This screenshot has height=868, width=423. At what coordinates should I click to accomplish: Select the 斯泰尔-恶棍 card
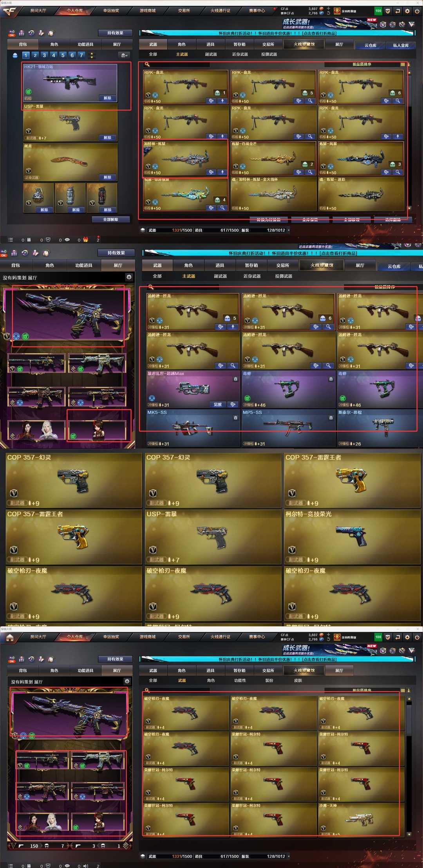click(x=380, y=428)
